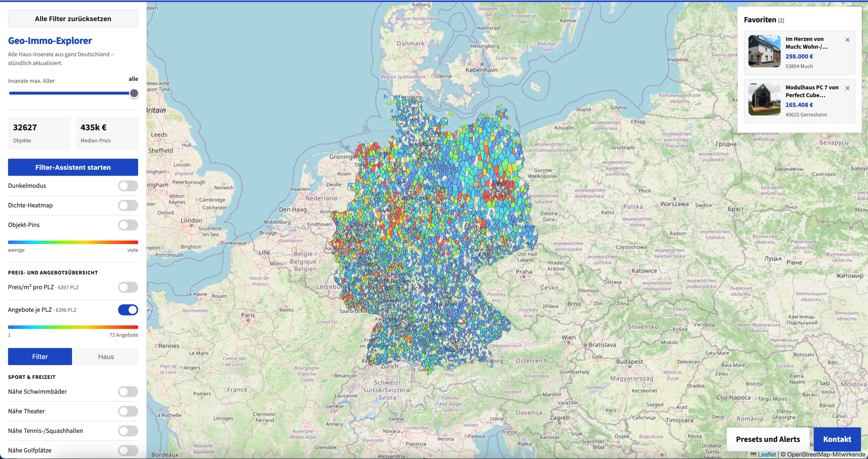Viewport: 868px width, 459px height.
Task: Switch on Nähe Theater filter
Action: pyautogui.click(x=128, y=411)
